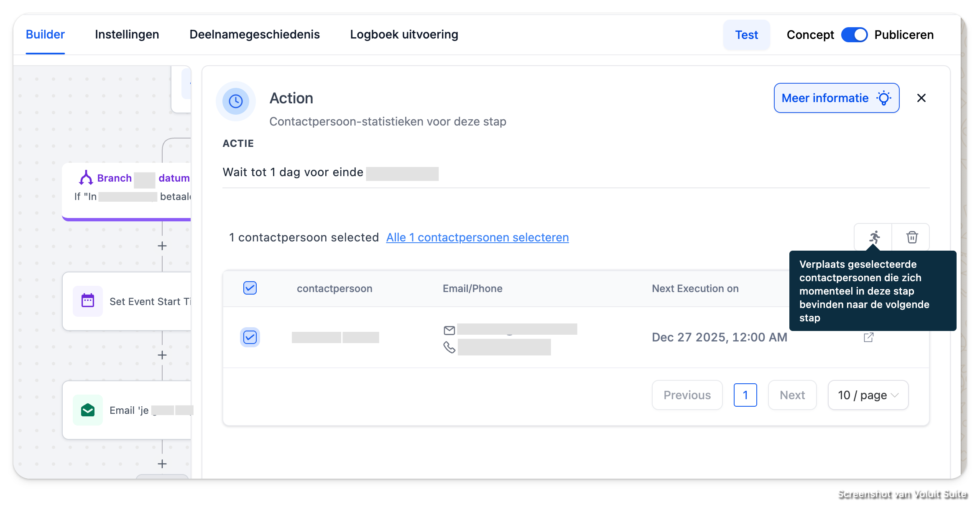Go to page 1 in pagination
The height and width of the screenshot is (513, 980).
pyautogui.click(x=745, y=395)
